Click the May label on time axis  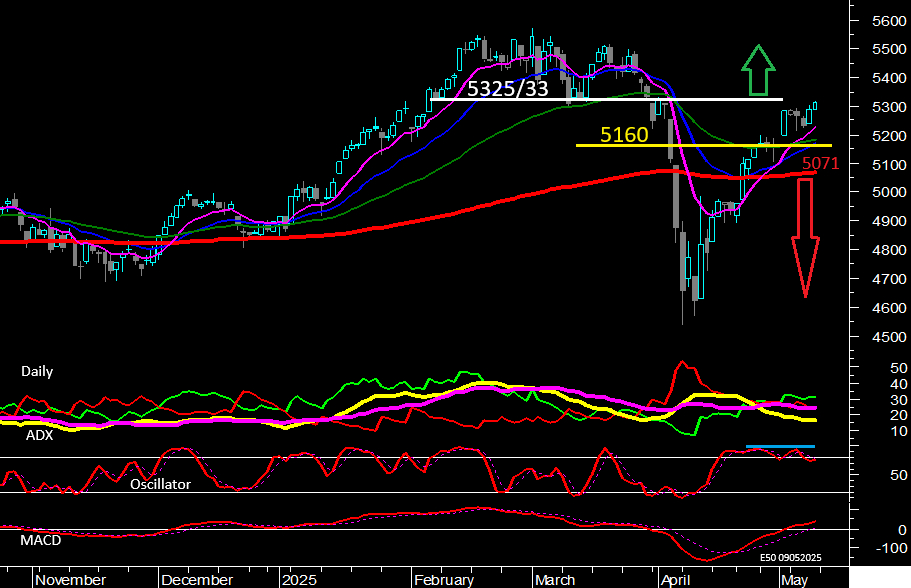pos(794,580)
